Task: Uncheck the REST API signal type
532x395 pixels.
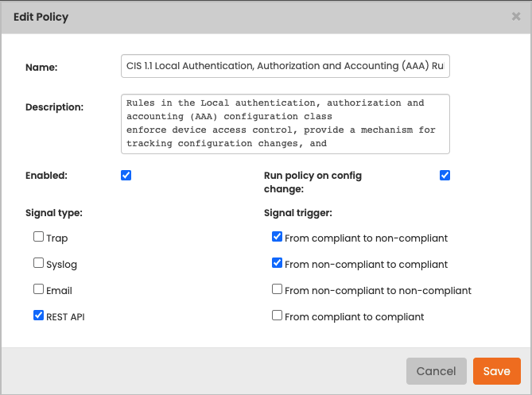Action: [38, 316]
